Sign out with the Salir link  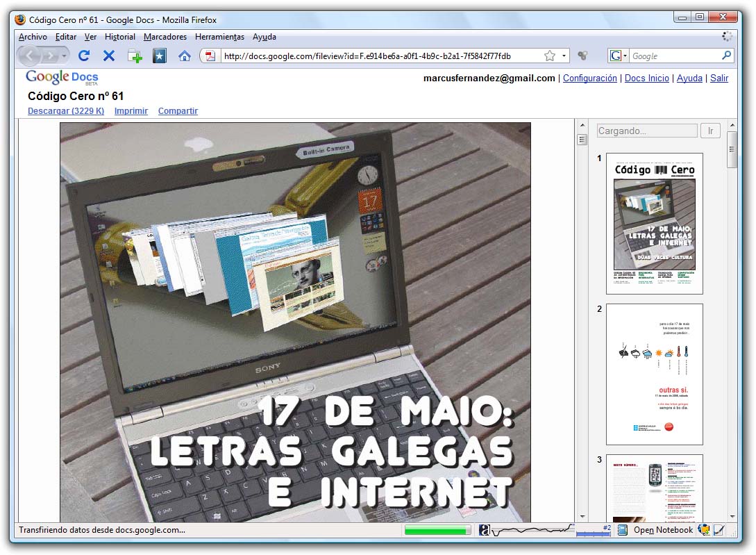(719, 78)
